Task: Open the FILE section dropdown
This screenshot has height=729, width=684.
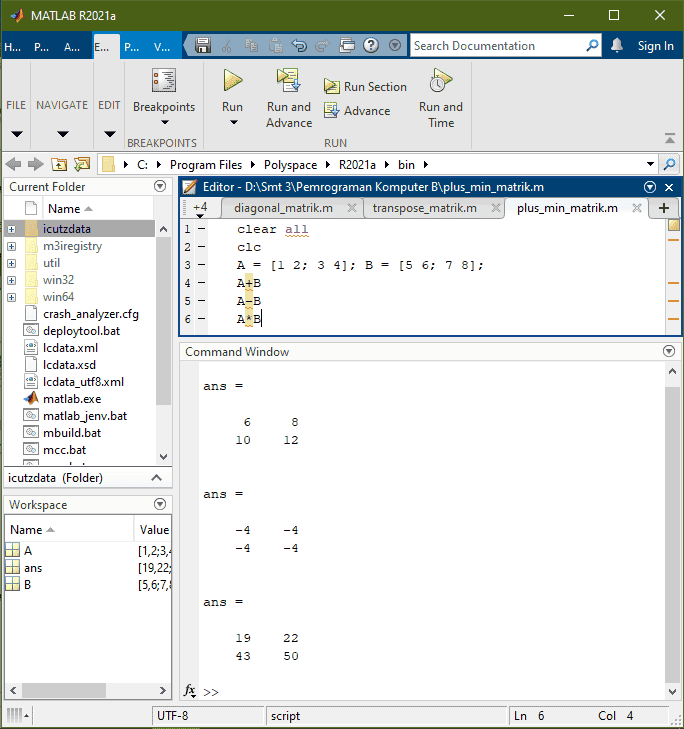Action: pyautogui.click(x=17, y=134)
